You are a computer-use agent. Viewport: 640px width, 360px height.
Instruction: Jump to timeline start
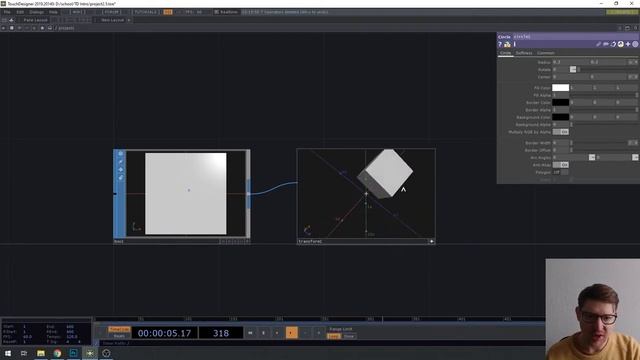250,333
